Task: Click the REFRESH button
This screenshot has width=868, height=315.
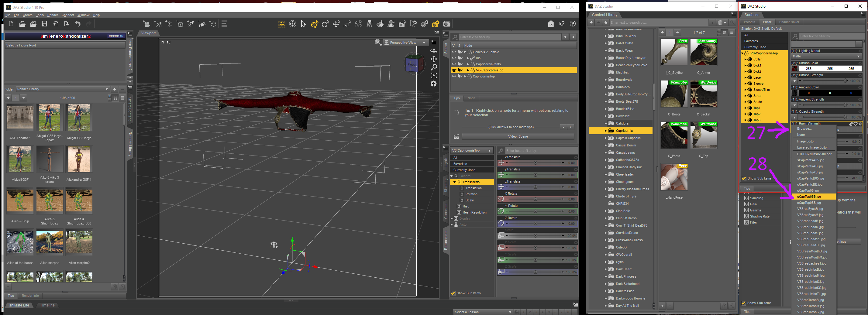Action: click(115, 36)
